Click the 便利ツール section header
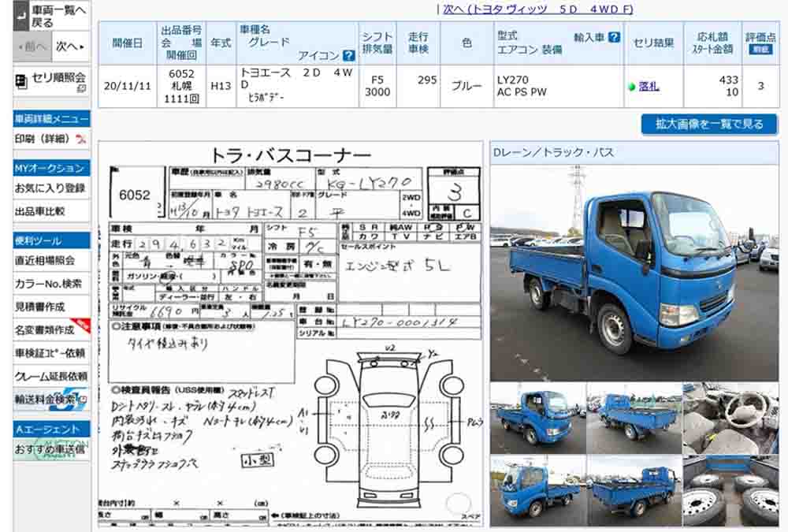Image resolution: width=788 pixels, height=532 pixels. coord(51,240)
